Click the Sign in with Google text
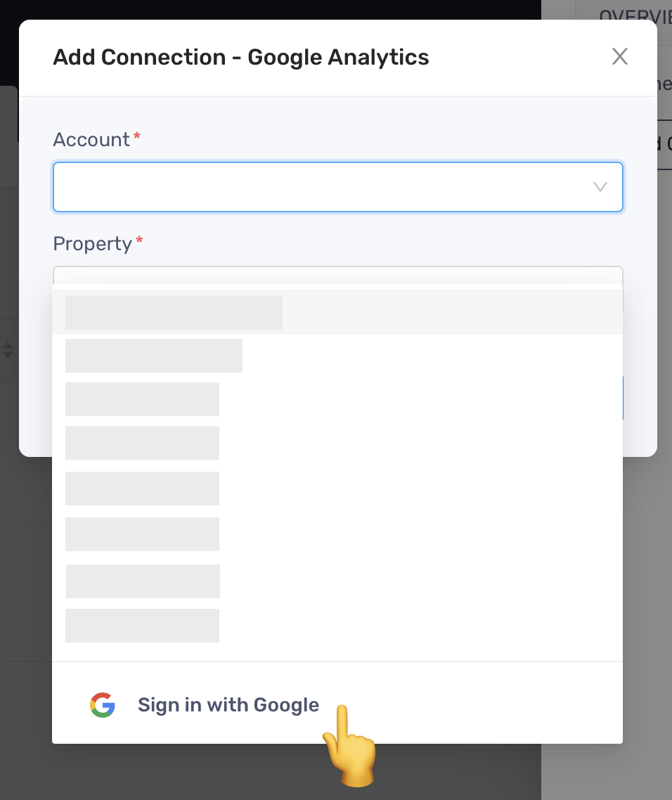The height and width of the screenshot is (800, 672). pos(228,704)
